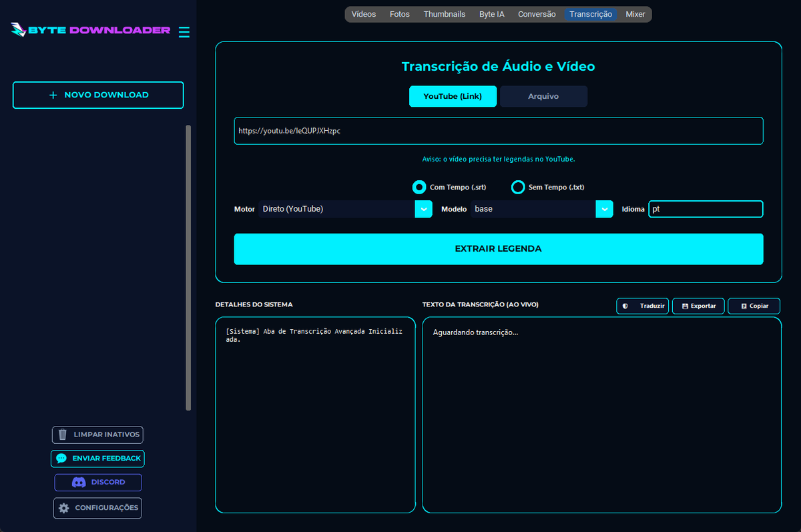Screen dimensions: 801x532
Task: Expand the Motor dropdown arrow
Action: [424, 209]
